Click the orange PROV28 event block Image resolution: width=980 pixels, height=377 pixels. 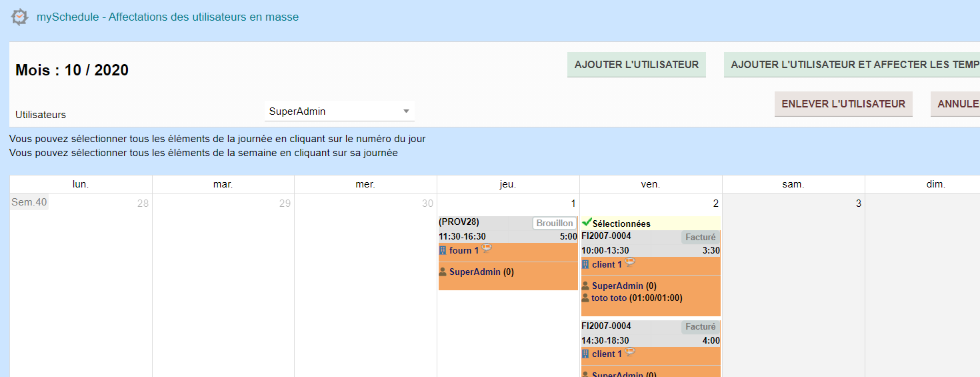pyautogui.click(x=508, y=282)
